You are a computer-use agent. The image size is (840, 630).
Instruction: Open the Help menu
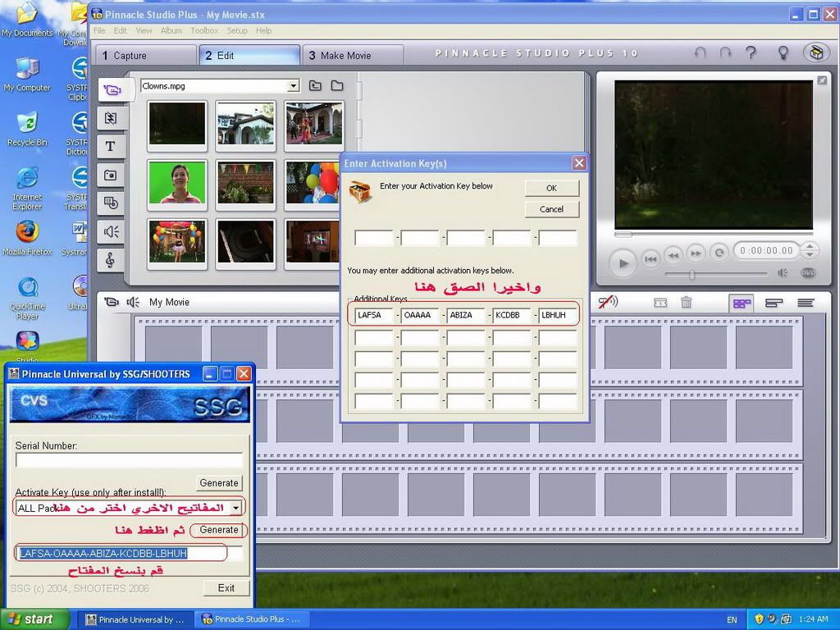[x=263, y=30]
